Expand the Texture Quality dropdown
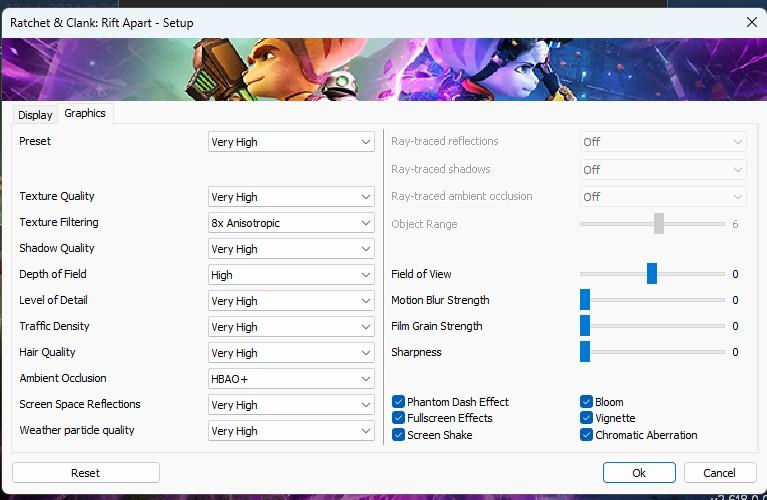Image resolution: width=767 pixels, height=500 pixels. pos(291,197)
